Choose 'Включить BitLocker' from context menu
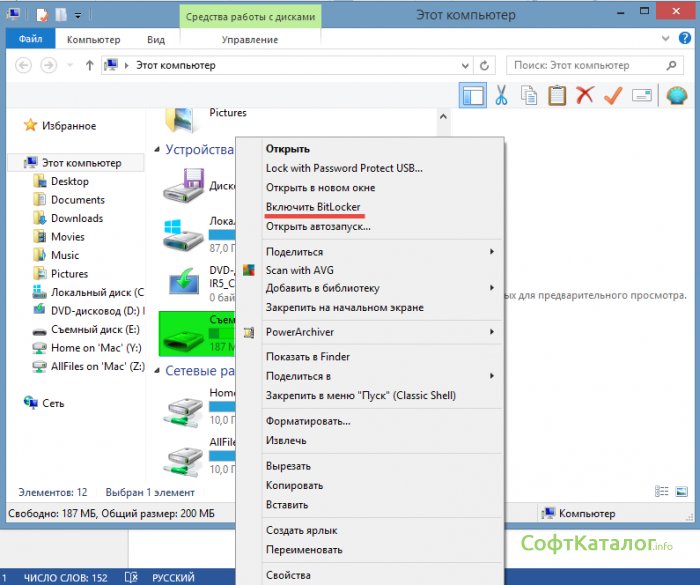This screenshot has height=585, width=700. (x=314, y=207)
